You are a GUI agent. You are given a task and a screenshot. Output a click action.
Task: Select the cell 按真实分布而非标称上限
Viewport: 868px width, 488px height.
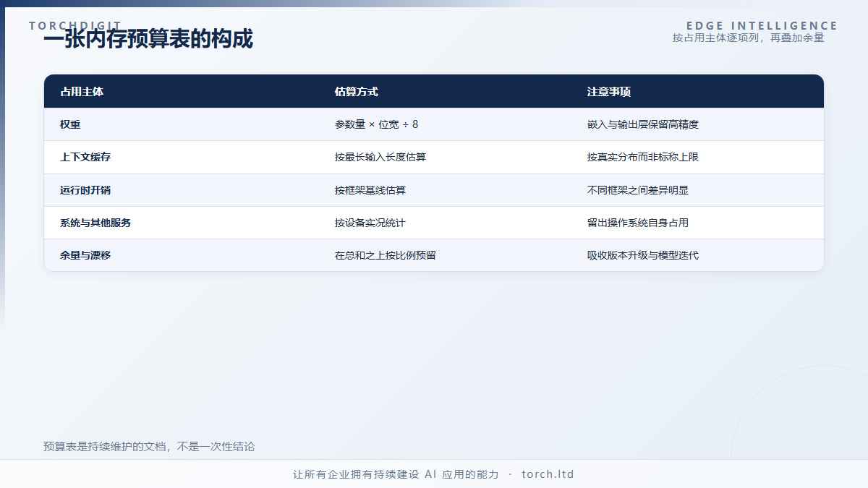[x=643, y=157]
